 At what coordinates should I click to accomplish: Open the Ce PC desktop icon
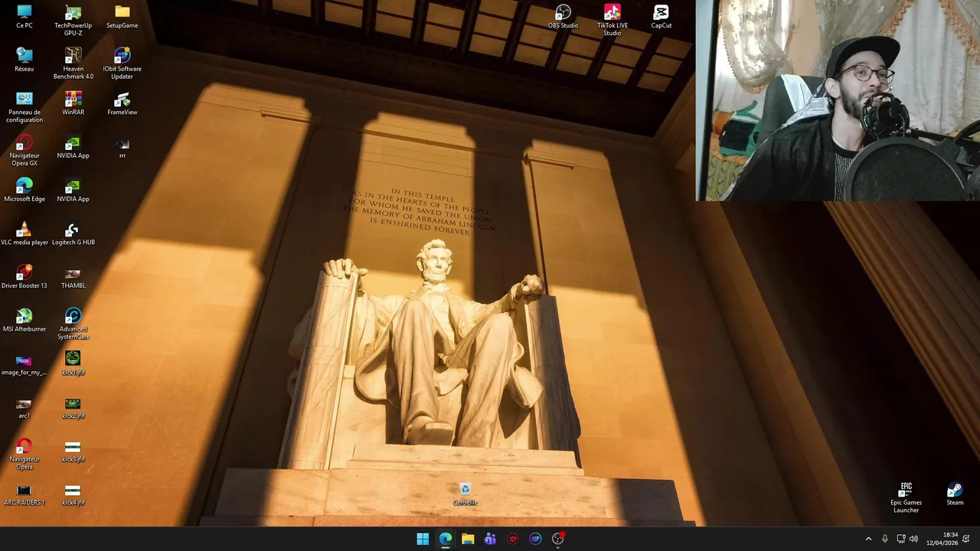[24, 17]
